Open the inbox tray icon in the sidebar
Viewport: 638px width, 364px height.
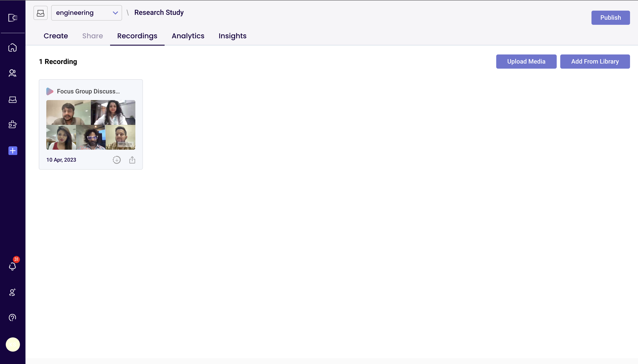click(x=12, y=99)
